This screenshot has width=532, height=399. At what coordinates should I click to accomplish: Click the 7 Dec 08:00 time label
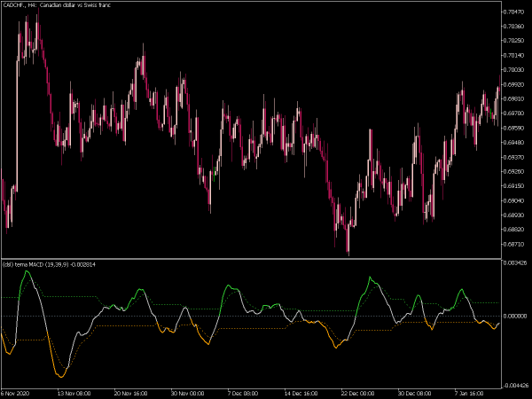(242, 394)
